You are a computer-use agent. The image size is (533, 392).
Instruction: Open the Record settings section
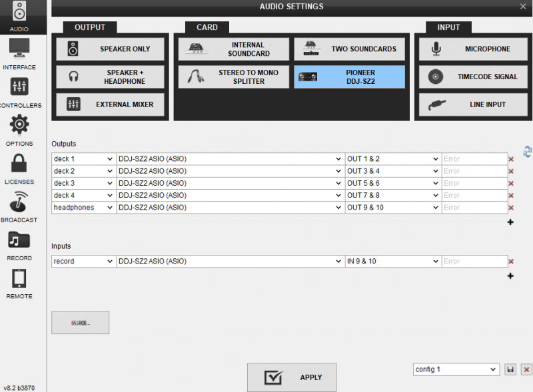pos(19,246)
